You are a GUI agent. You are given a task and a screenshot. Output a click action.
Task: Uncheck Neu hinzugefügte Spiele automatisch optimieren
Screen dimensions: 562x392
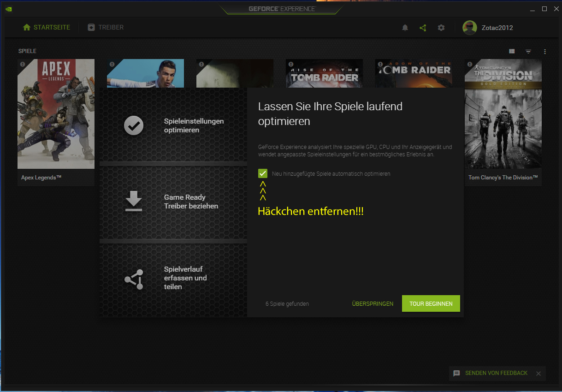pyautogui.click(x=263, y=173)
